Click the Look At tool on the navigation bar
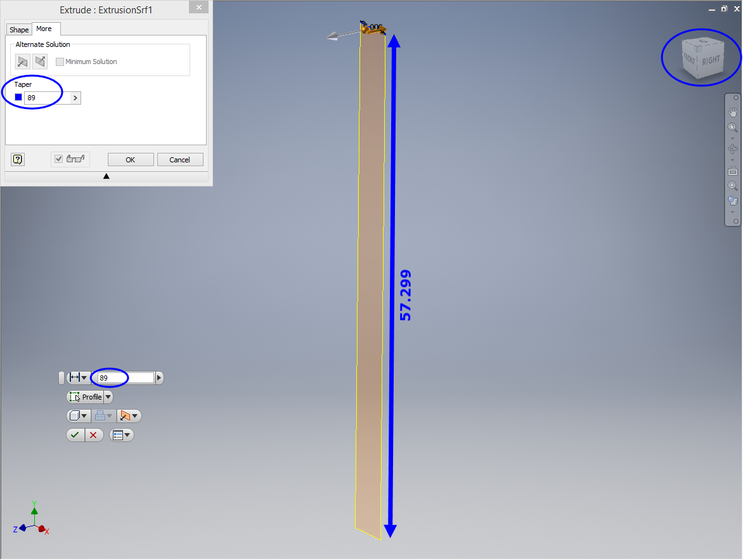Viewport: 743px width, 560px height. [733, 171]
